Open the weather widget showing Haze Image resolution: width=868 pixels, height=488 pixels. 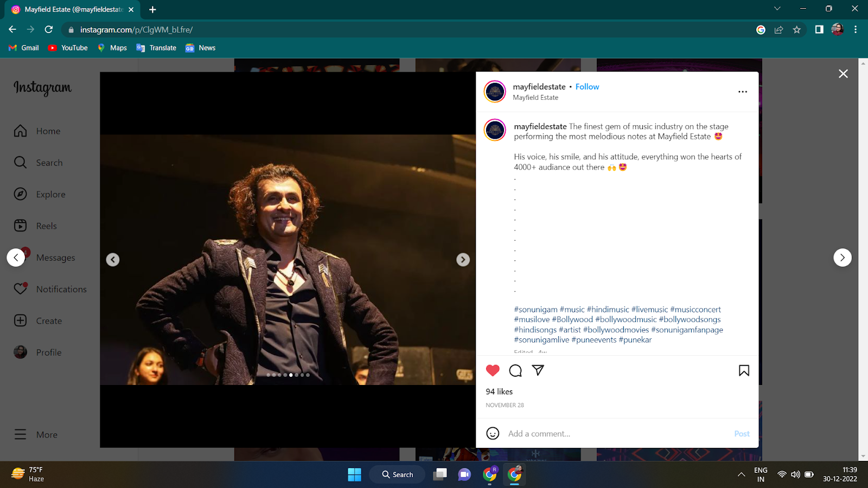tap(28, 474)
